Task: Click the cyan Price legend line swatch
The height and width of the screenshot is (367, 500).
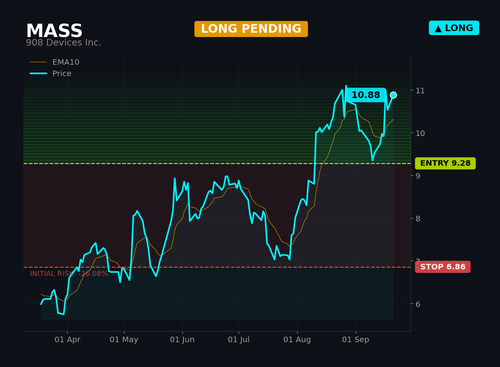Action: coord(38,73)
